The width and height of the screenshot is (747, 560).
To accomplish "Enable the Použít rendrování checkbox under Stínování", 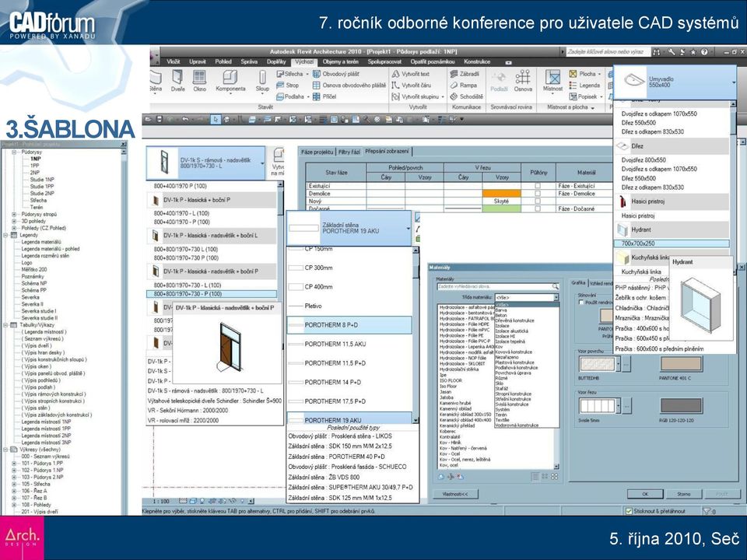I will tap(581, 303).
